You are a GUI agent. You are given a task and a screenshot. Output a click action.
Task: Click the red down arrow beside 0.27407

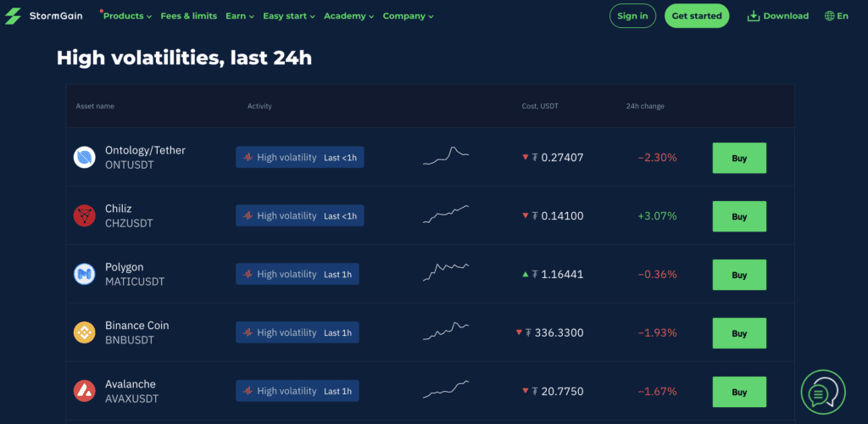pyautogui.click(x=526, y=158)
